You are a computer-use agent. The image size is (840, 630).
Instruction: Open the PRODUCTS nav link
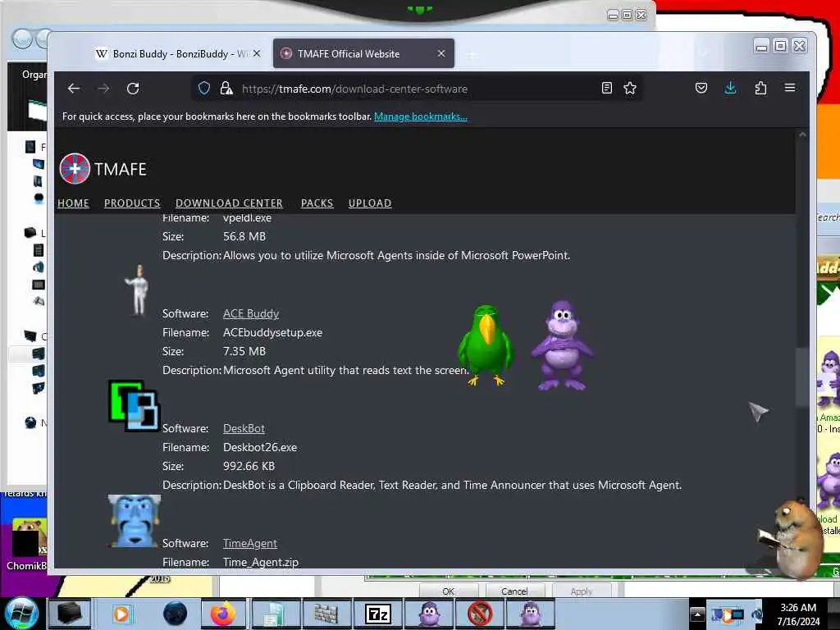point(132,203)
